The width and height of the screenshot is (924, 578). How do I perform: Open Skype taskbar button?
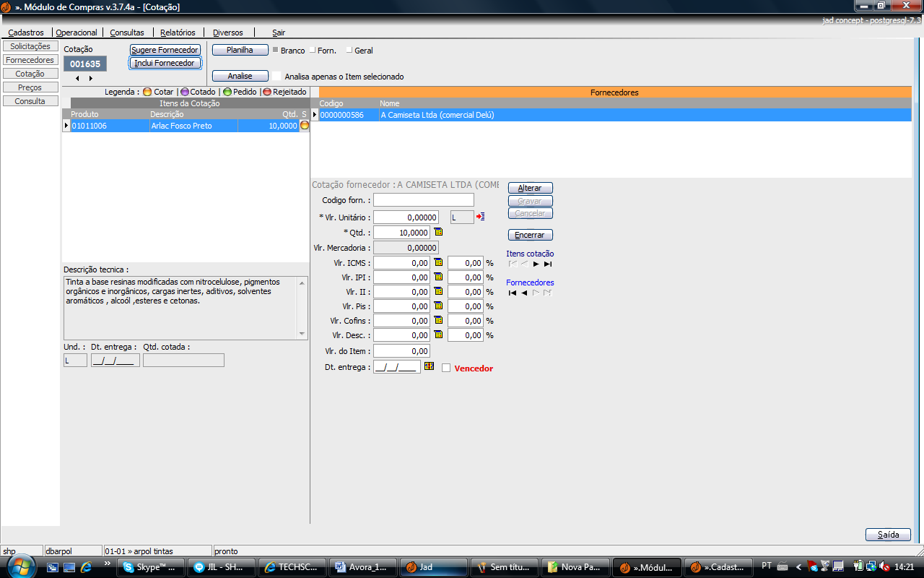[150, 567]
